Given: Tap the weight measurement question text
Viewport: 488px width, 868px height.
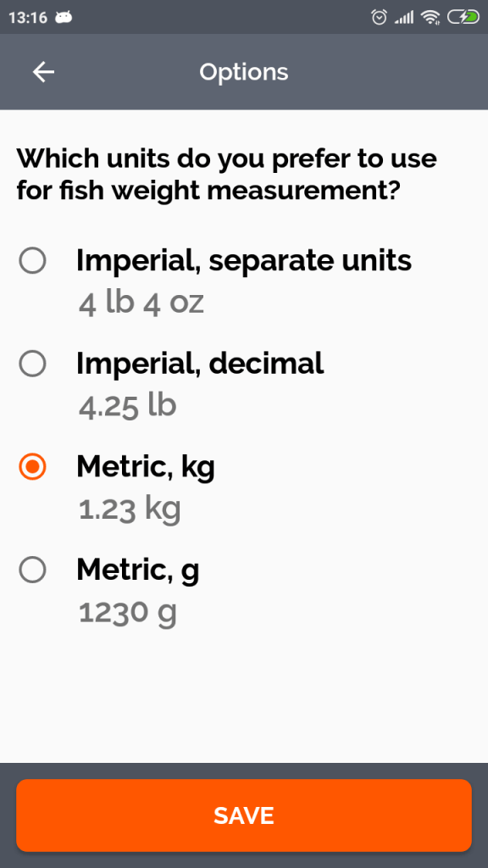Looking at the screenshot, I should click(x=227, y=174).
